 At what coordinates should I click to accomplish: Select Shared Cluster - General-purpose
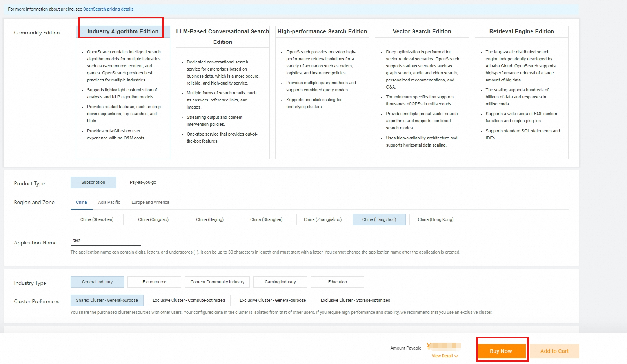pos(107,301)
